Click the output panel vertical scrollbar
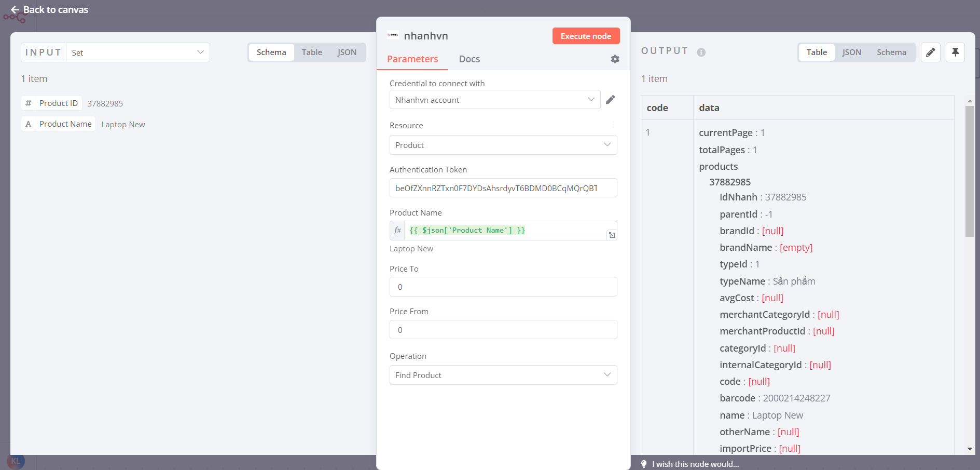 pyautogui.click(x=969, y=171)
